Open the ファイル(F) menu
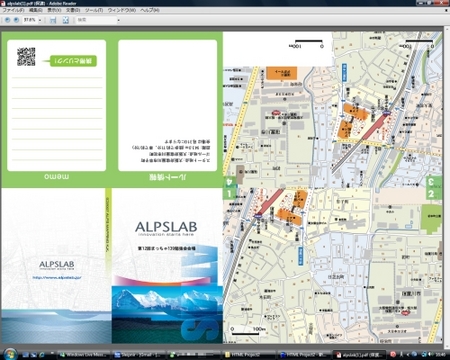This screenshot has height=360, width=450. coord(13,10)
